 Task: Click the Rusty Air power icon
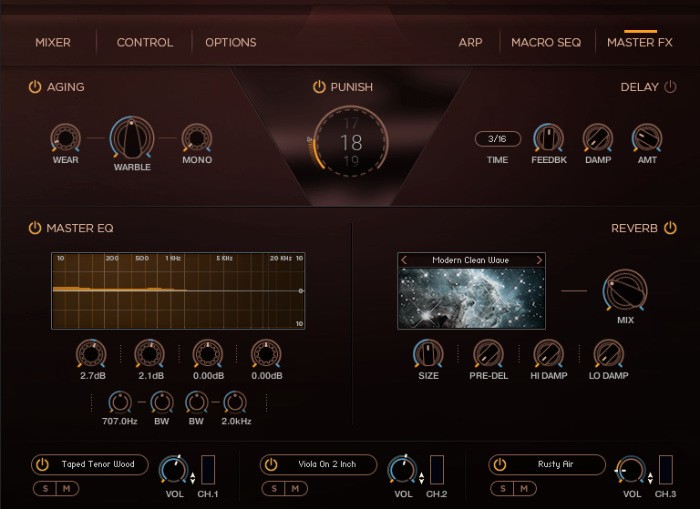pos(500,465)
